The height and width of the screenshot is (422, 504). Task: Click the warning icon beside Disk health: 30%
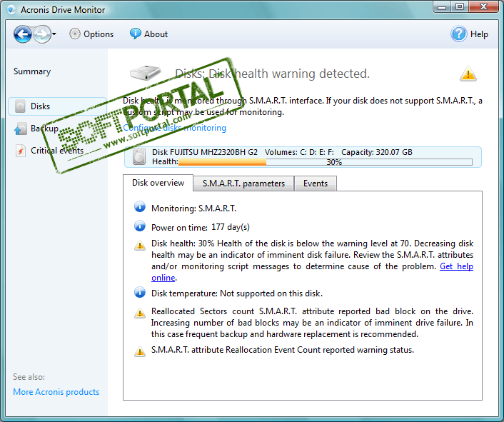(140, 246)
